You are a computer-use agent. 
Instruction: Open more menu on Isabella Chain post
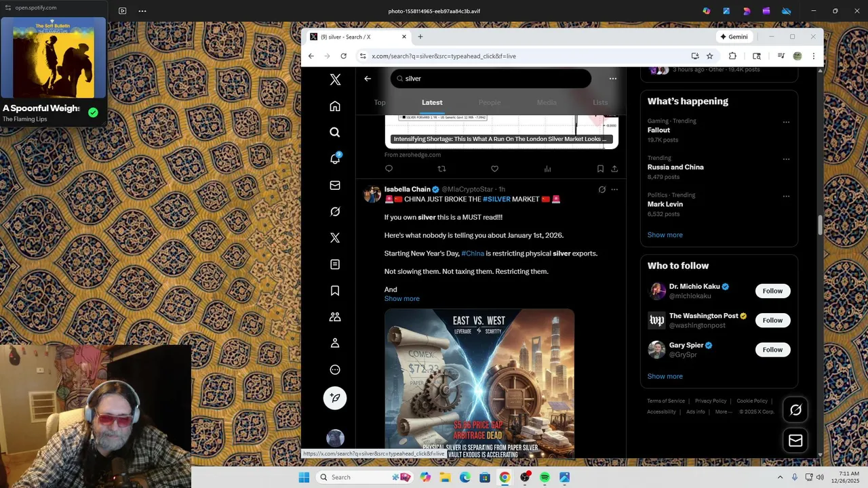point(614,190)
